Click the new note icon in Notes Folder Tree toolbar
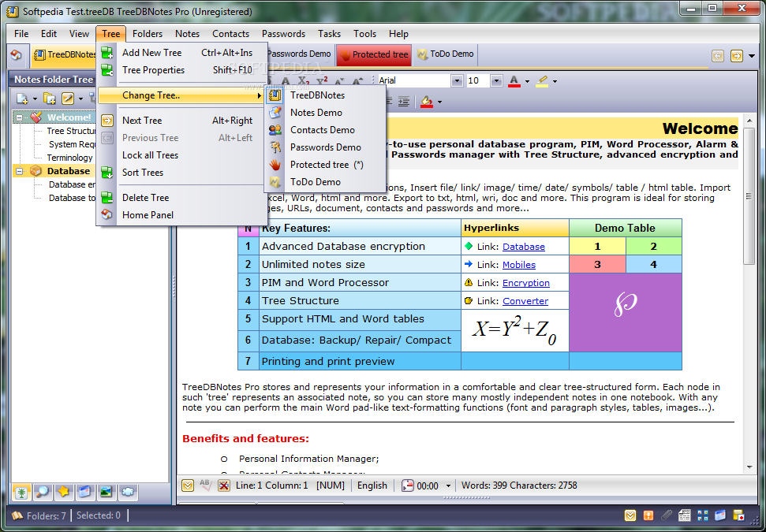Viewport: 766px width, 532px height. (22, 99)
